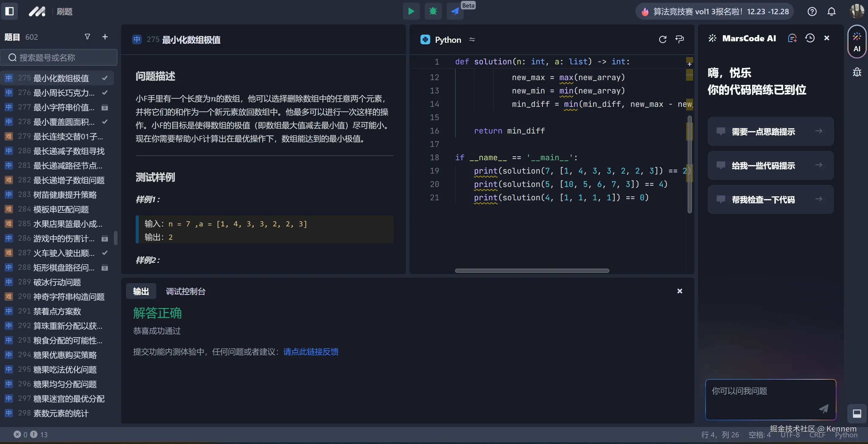Image resolution: width=868 pixels, height=444 pixels.
Task: Run the code with the green play icon
Action: (411, 11)
